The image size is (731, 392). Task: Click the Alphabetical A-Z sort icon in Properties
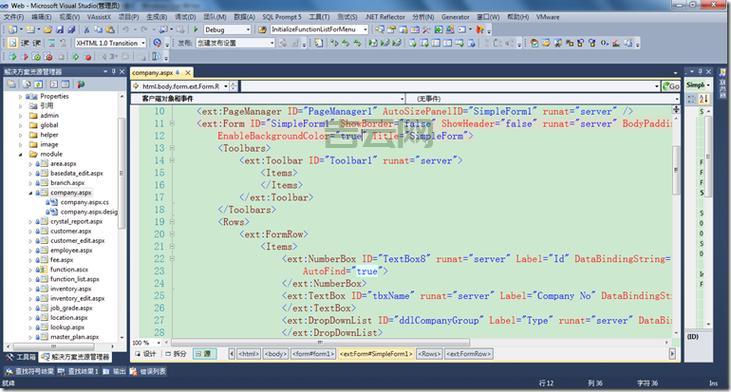click(x=703, y=98)
